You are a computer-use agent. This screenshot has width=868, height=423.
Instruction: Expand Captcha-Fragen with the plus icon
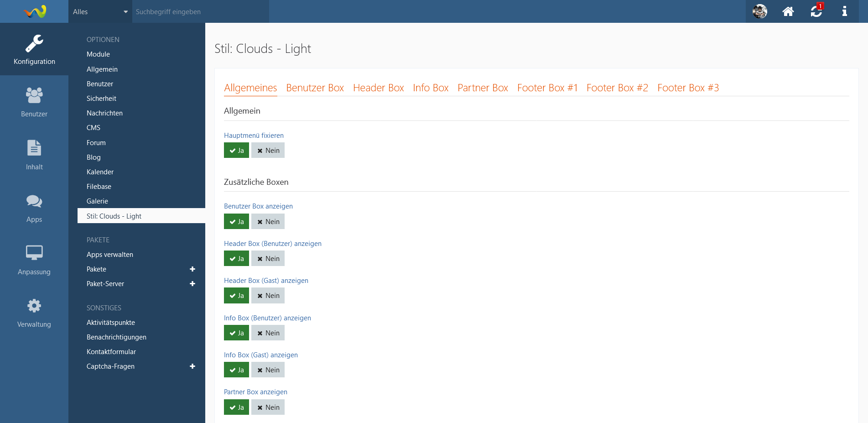click(x=192, y=366)
